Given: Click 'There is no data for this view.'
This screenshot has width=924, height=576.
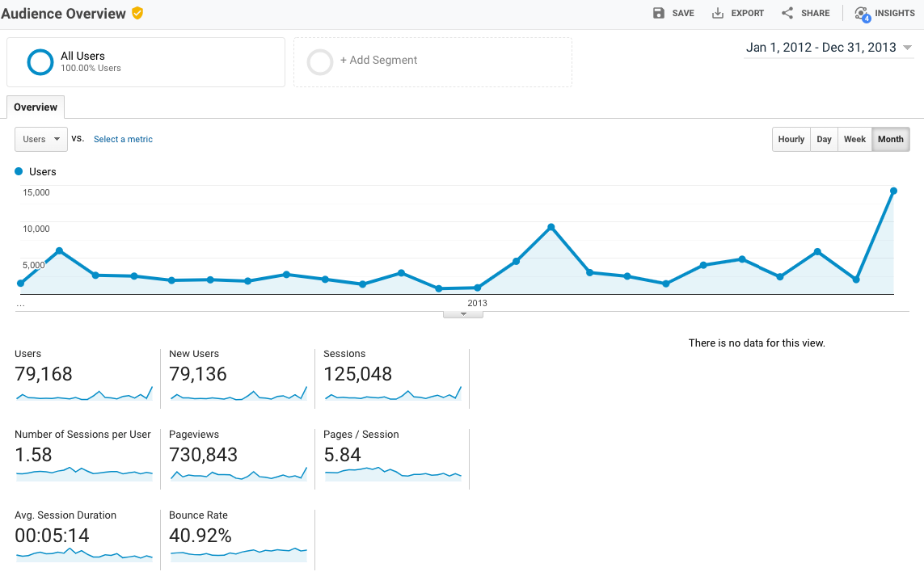Looking at the screenshot, I should 757,343.
